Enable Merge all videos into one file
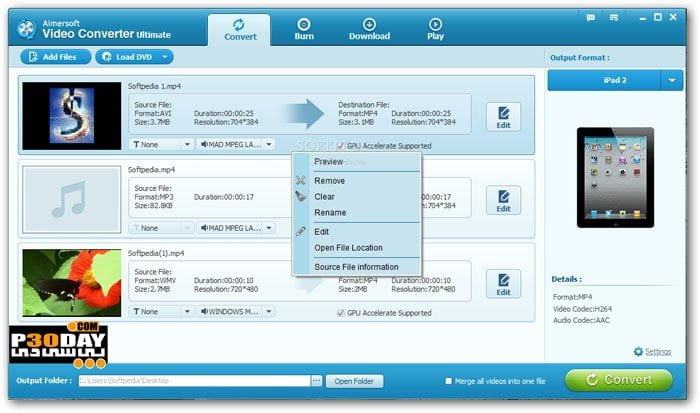 tap(448, 381)
